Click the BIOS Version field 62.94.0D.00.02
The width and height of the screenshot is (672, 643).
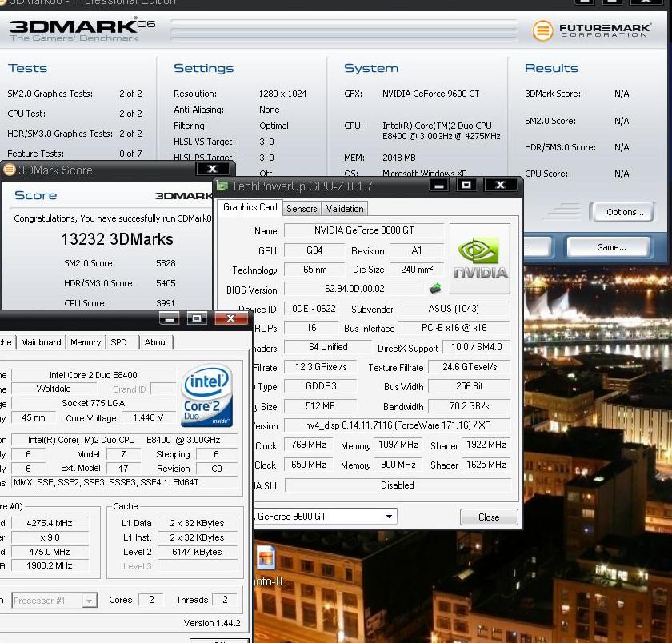(x=354, y=289)
